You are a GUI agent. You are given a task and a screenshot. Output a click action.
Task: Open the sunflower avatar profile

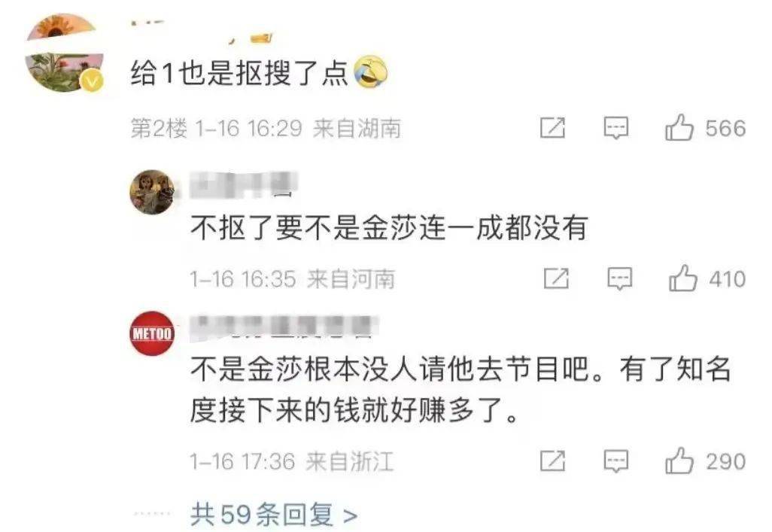click(65, 53)
